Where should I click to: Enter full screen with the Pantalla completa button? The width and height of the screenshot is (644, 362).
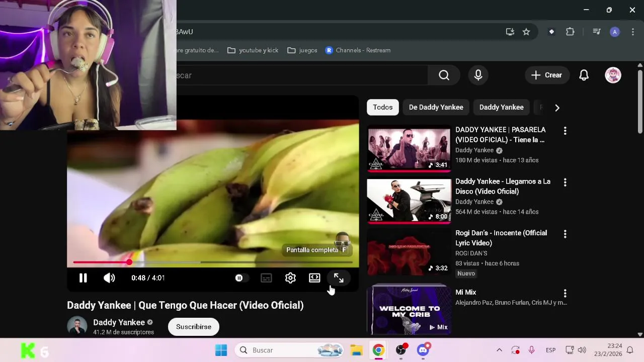339,278
